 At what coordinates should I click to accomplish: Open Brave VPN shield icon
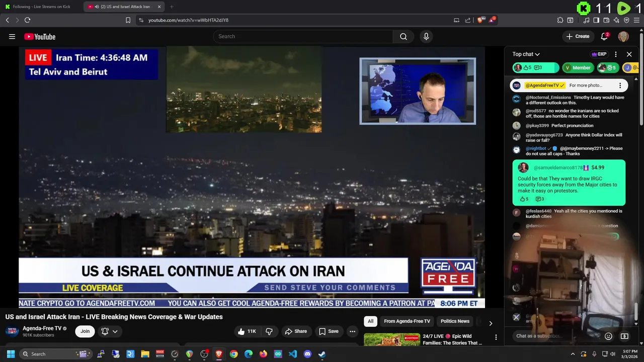[x=626, y=20]
